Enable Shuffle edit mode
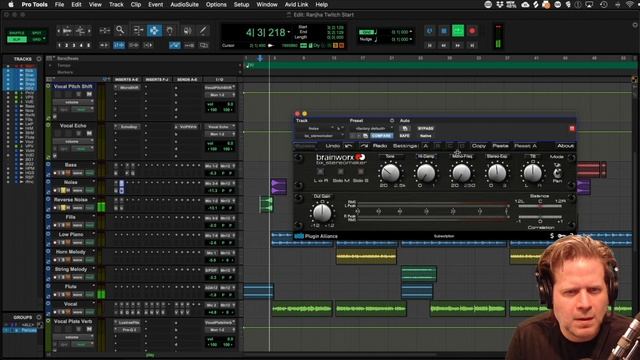The image size is (640, 360). (17, 33)
